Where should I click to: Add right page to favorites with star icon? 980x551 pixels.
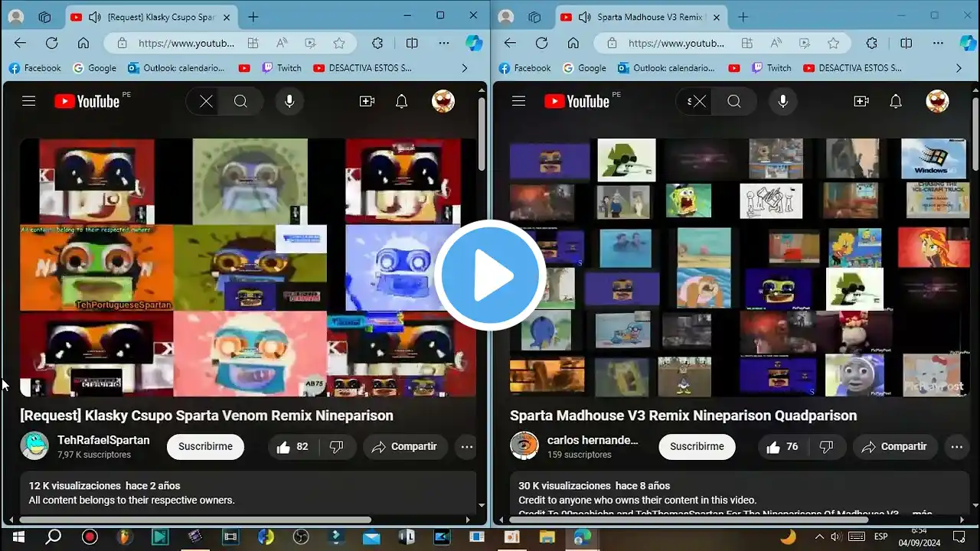[833, 44]
